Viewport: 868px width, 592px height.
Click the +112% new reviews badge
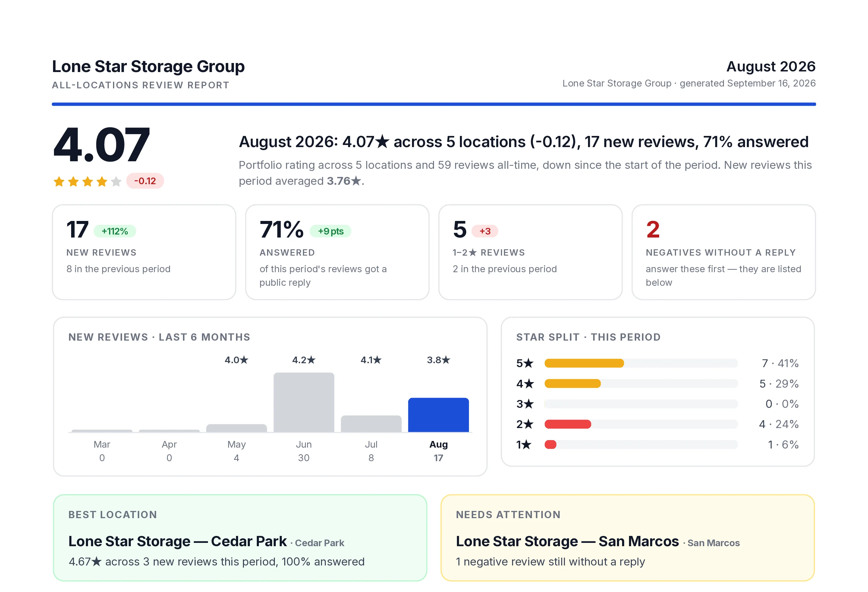click(115, 231)
